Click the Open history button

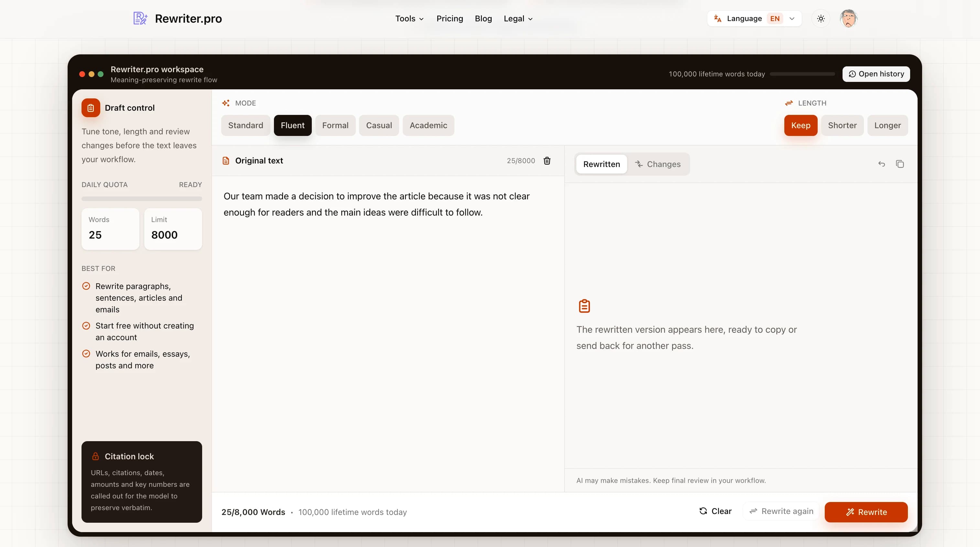876,74
